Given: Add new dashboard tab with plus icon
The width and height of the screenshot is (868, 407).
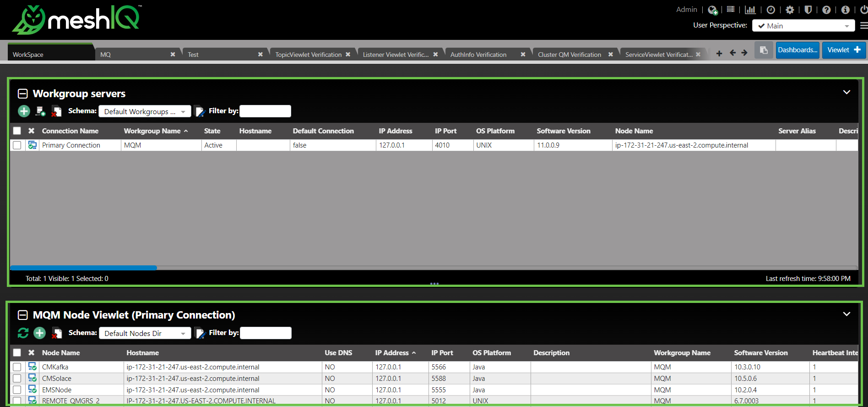Looking at the screenshot, I should (719, 53).
